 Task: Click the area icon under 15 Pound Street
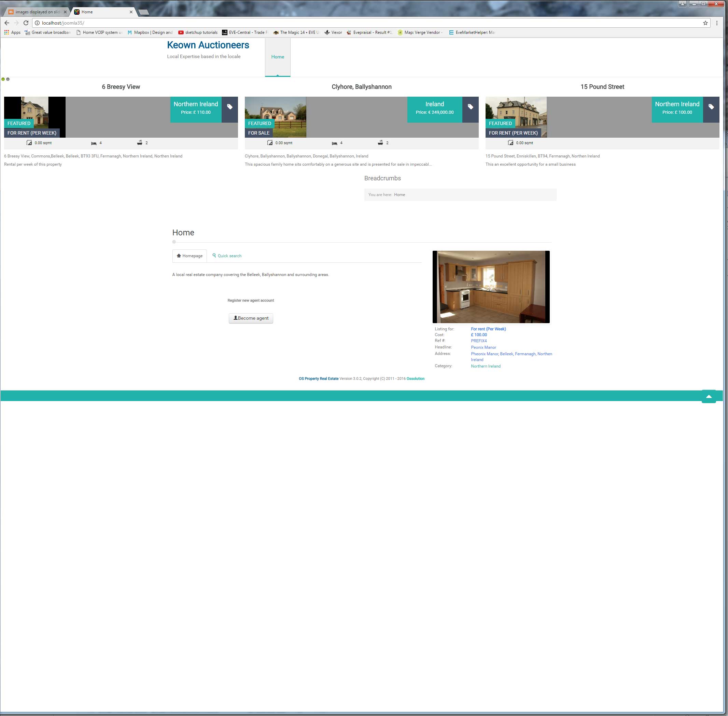coord(510,142)
